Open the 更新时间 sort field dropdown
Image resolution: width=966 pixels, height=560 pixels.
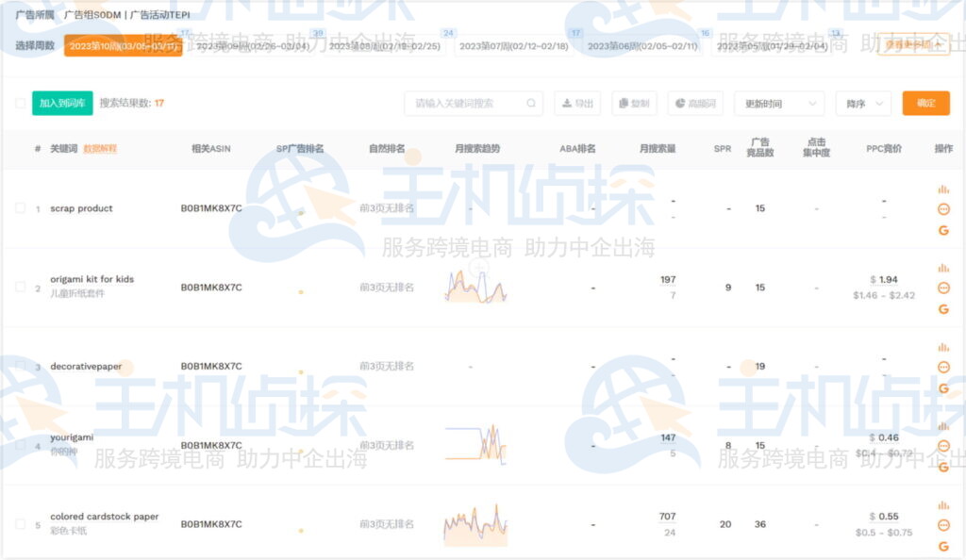coord(777,103)
